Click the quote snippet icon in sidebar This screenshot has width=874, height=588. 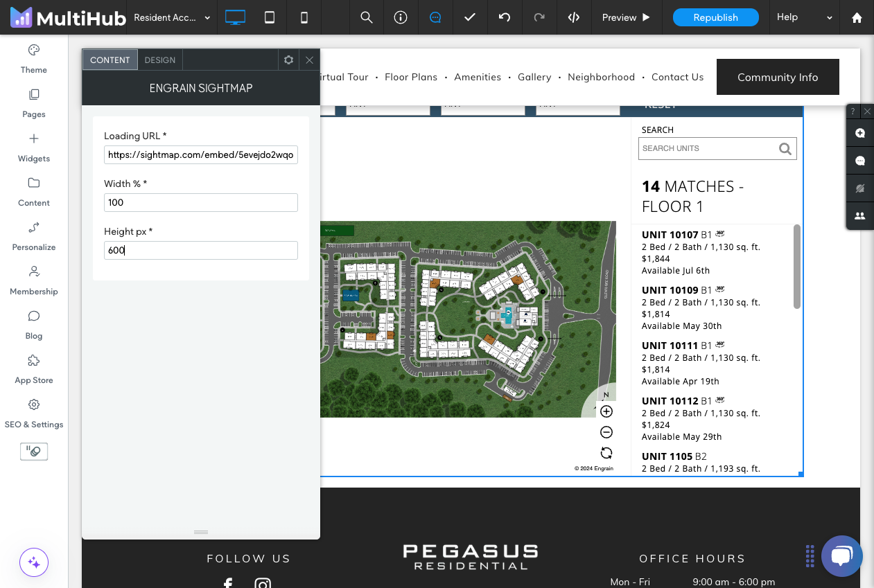click(x=34, y=452)
